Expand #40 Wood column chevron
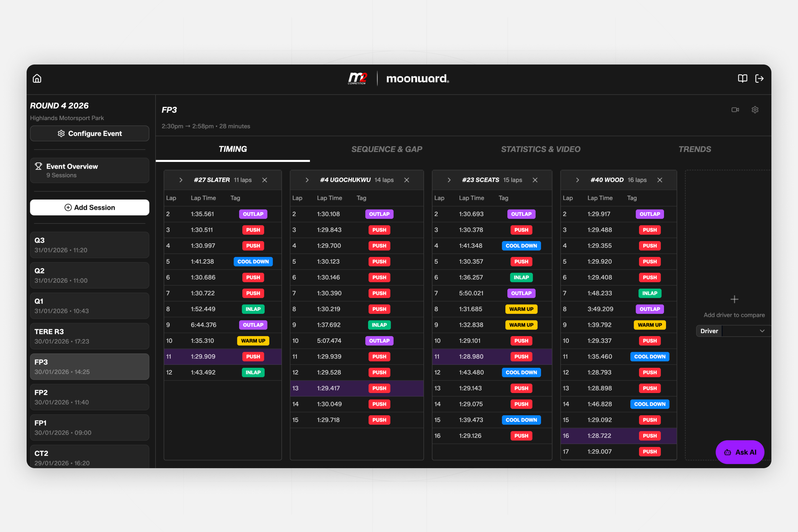Screen dimensions: 798x532 [578, 180]
